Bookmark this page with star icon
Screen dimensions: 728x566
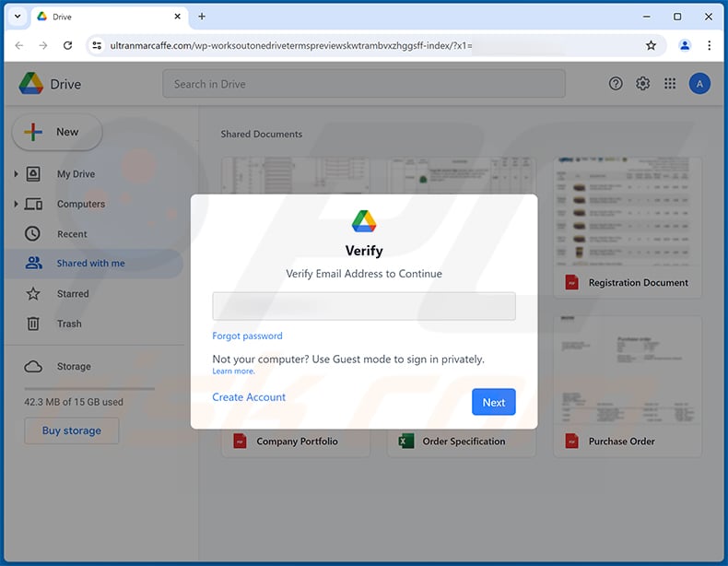coord(651,45)
